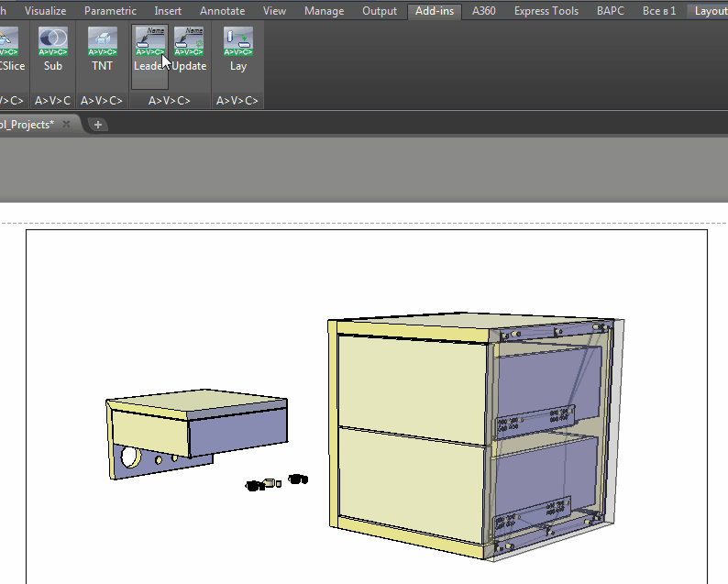Switch to the Все в 1 tab
This screenshot has height=584, width=728.
[x=659, y=11]
